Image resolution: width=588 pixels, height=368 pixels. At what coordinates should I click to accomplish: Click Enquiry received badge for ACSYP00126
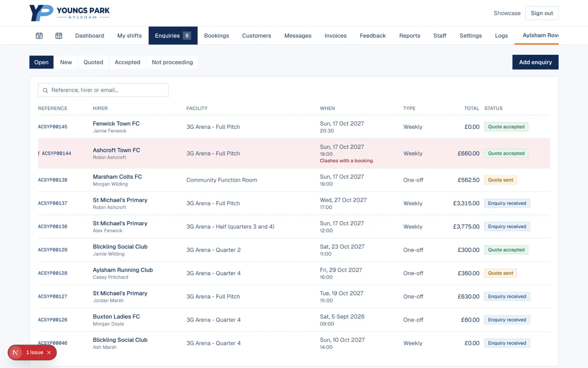tap(507, 320)
